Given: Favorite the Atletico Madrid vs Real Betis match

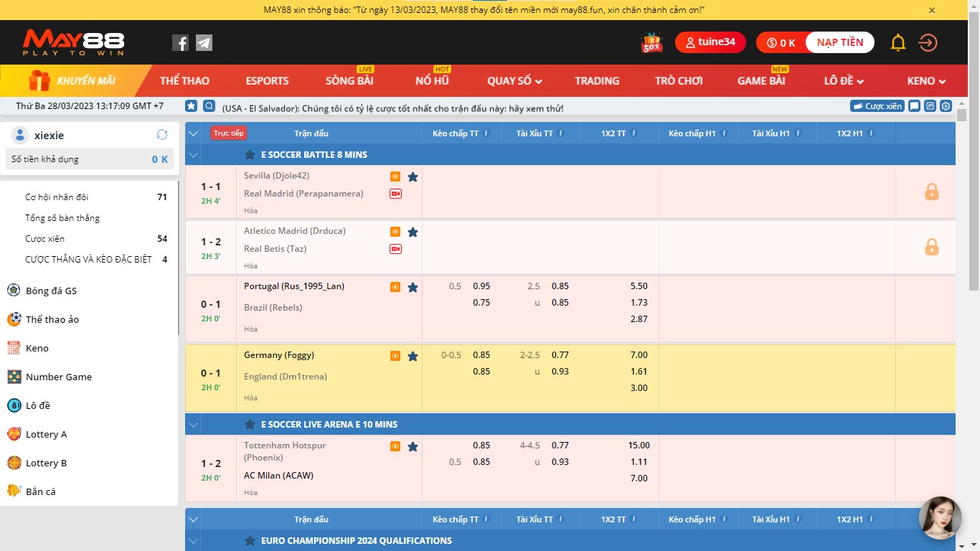Looking at the screenshot, I should [413, 232].
